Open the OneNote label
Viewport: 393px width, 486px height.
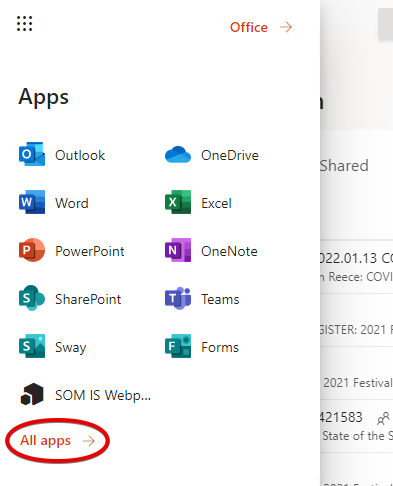click(229, 251)
